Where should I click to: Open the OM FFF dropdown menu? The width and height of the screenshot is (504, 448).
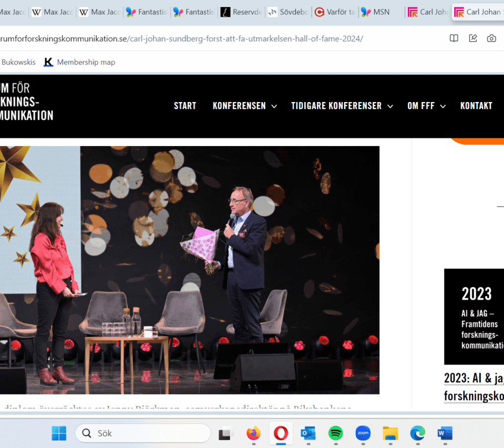(x=426, y=105)
